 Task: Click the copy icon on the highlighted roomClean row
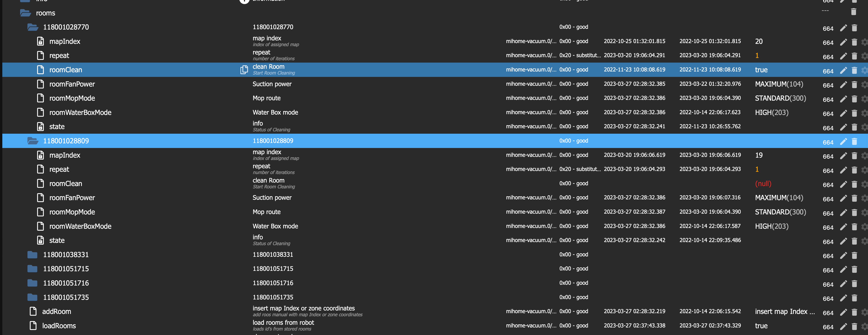click(244, 70)
